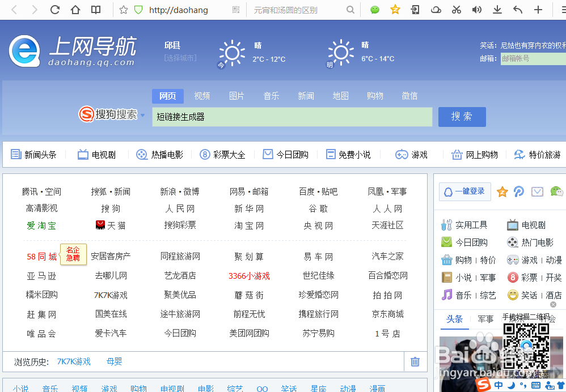The image size is (566, 392).
Task: Click the browser back arrow
Action: tap(14, 10)
